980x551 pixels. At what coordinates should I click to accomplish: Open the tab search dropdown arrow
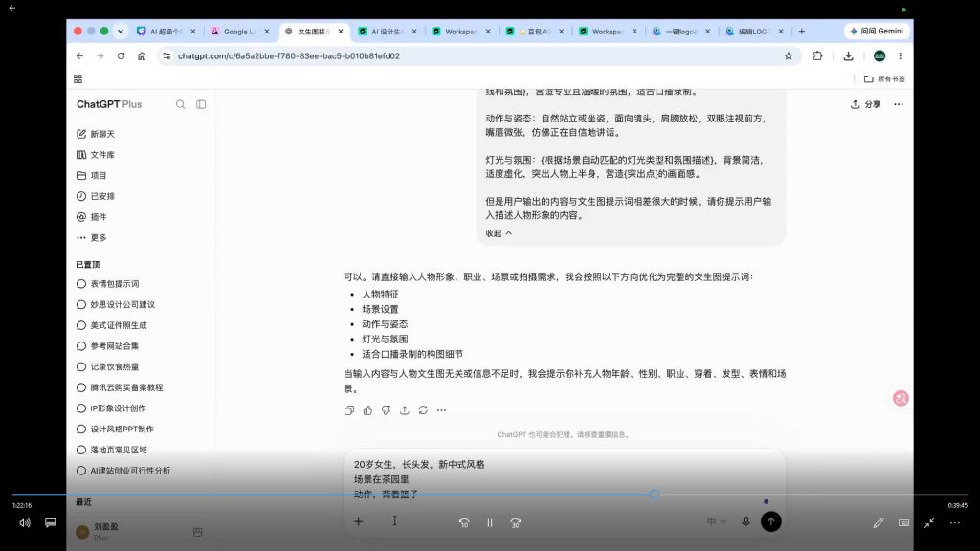coord(121,32)
